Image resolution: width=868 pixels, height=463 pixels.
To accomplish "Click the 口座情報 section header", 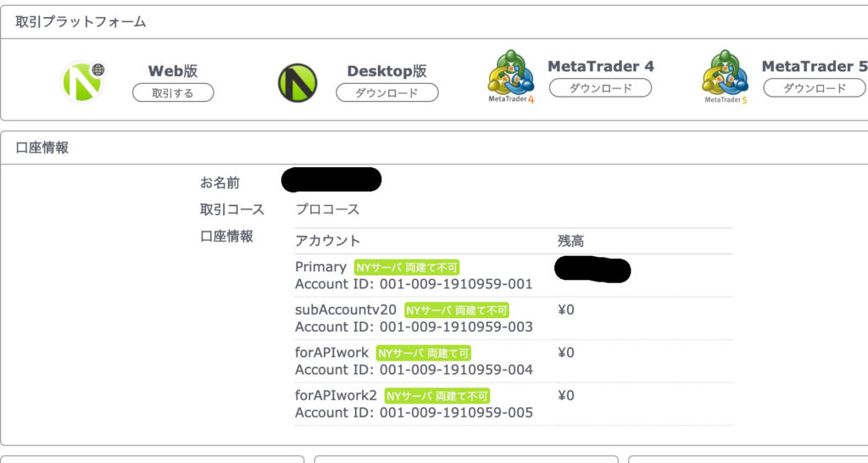I will [x=42, y=148].
